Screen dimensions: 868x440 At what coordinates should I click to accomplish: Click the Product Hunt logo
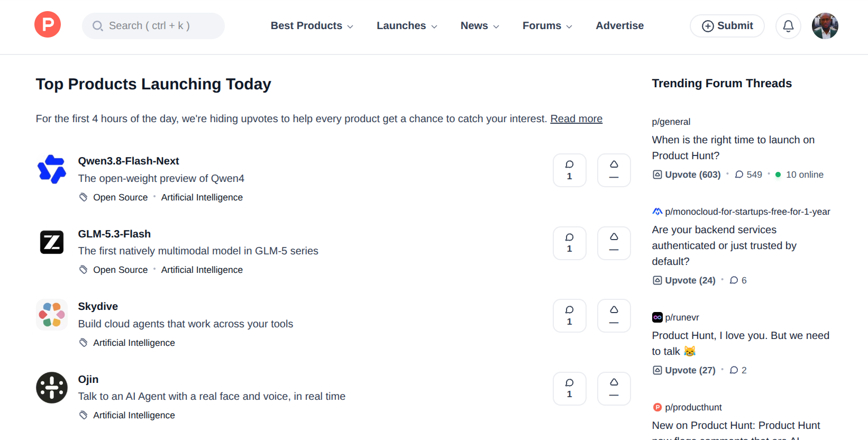tap(48, 25)
